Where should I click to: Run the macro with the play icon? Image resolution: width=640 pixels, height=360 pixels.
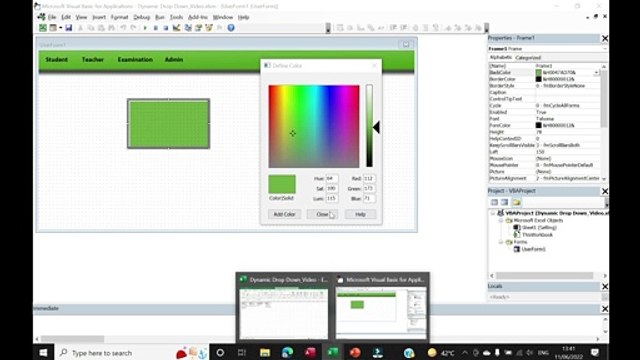145,28
